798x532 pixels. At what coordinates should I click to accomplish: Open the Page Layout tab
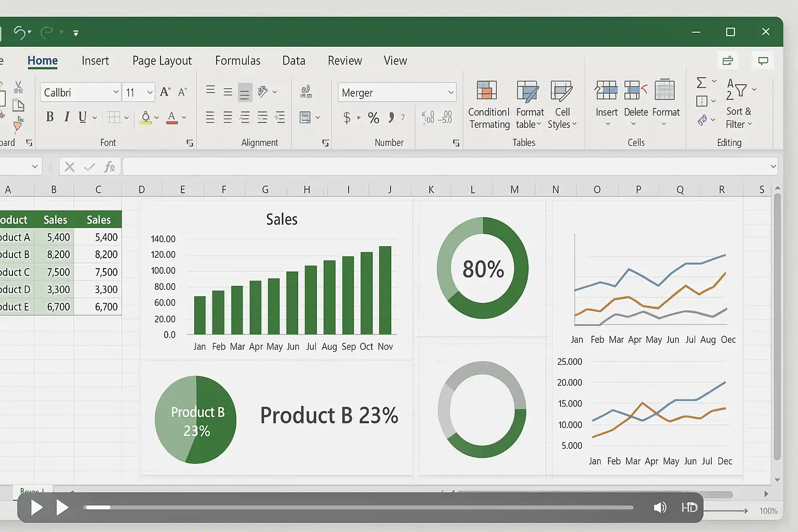point(162,61)
